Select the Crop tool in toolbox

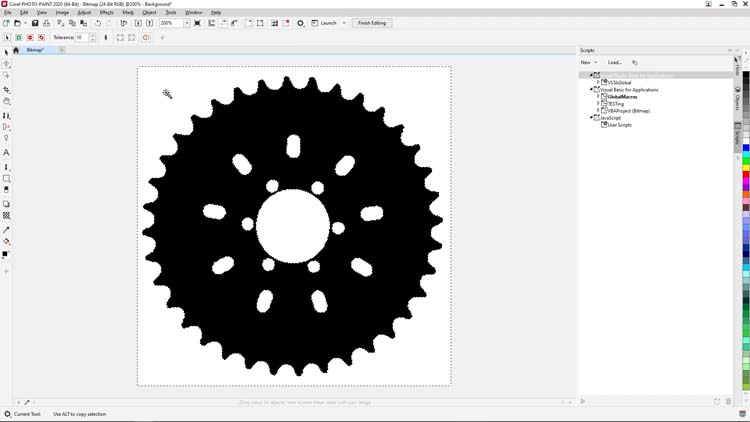(x=6, y=89)
